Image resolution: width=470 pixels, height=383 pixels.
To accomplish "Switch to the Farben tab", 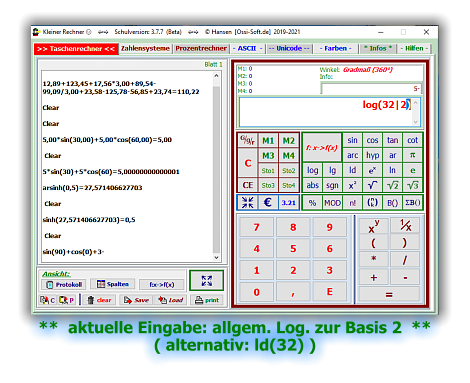I will coord(335,48).
